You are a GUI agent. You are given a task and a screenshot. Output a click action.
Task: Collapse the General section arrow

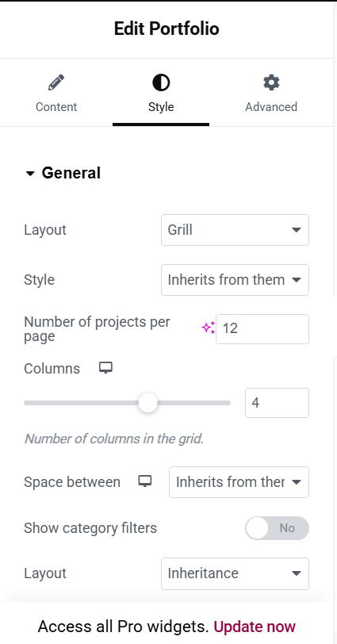click(x=30, y=174)
